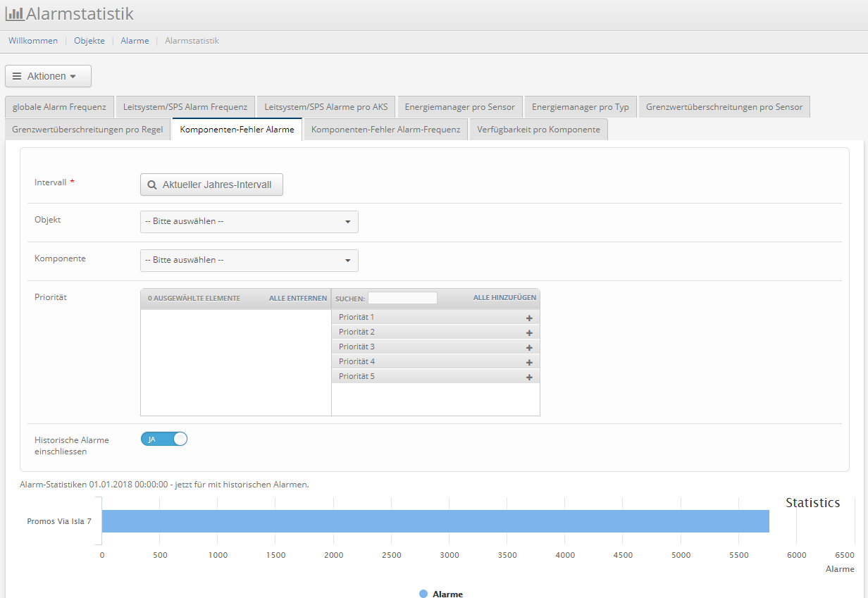The image size is (868, 598).
Task: Expand the Objekt selection dropdown
Action: tap(249, 222)
